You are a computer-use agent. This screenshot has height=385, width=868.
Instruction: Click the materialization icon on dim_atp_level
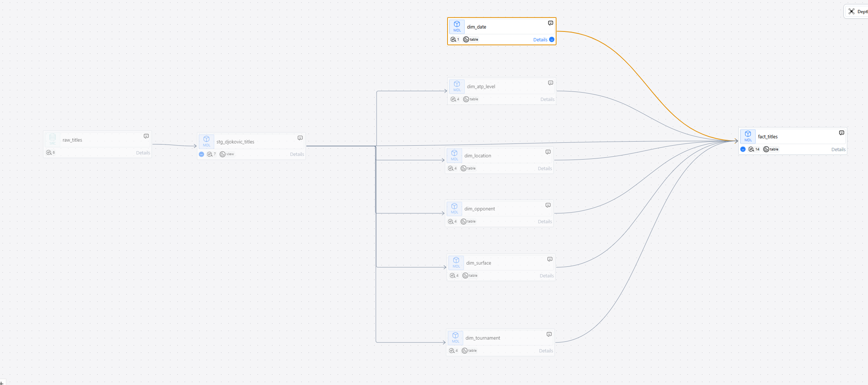tap(466, 99)
